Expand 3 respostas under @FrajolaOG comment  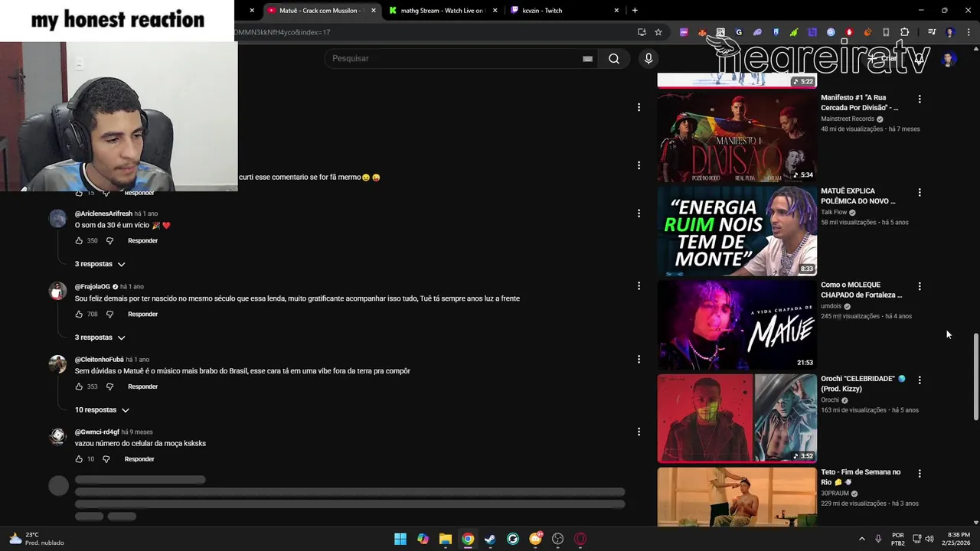[100, 337]
